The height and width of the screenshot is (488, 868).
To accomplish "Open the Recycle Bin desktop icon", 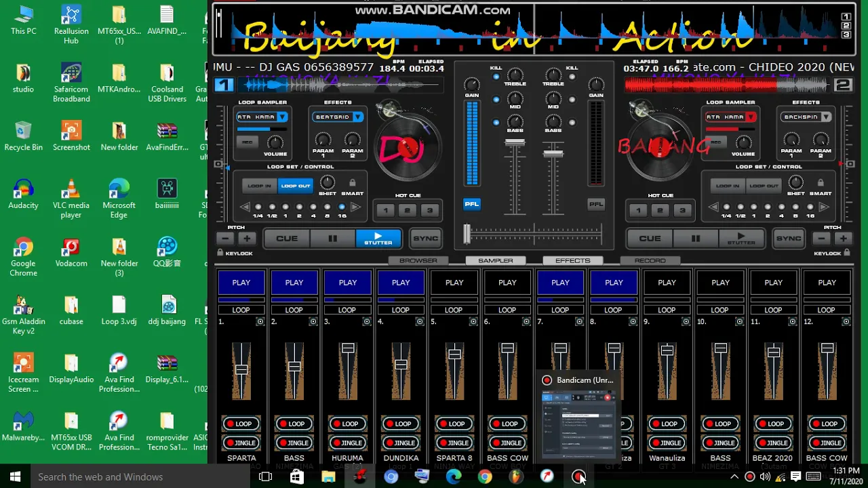I will [x=23, y=136].
